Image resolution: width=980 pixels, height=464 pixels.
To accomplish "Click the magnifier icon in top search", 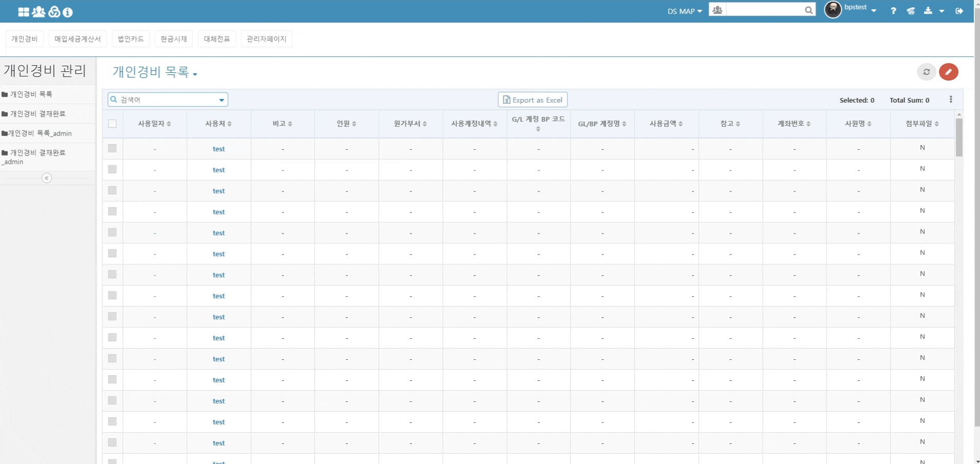I will click(x=808, y=10).
